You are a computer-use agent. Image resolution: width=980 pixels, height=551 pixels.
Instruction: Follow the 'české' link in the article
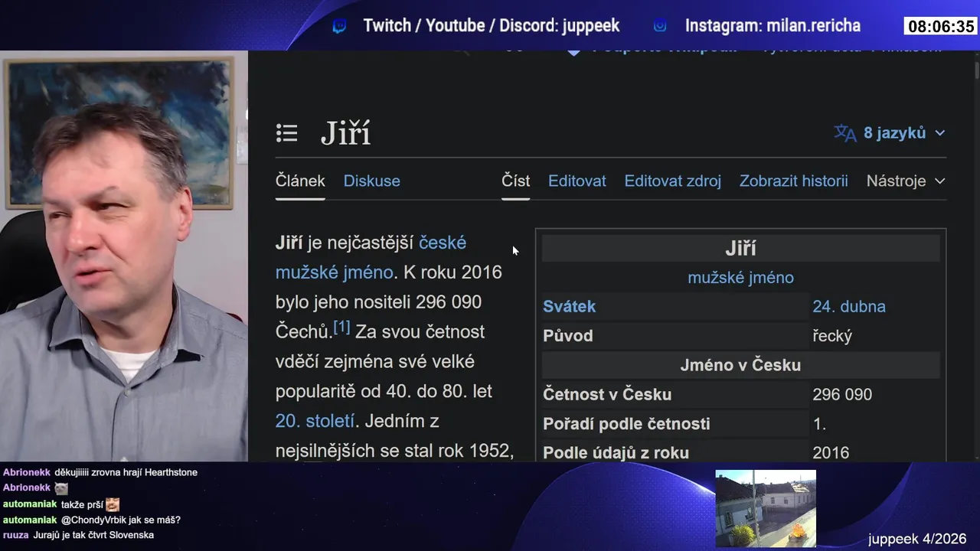443,243
